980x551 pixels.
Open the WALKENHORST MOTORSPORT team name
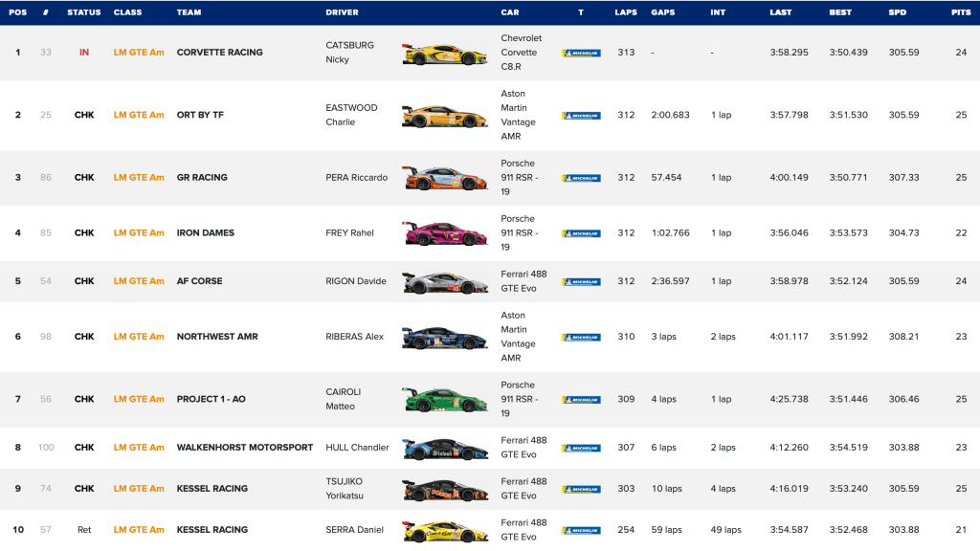point(245,448)
